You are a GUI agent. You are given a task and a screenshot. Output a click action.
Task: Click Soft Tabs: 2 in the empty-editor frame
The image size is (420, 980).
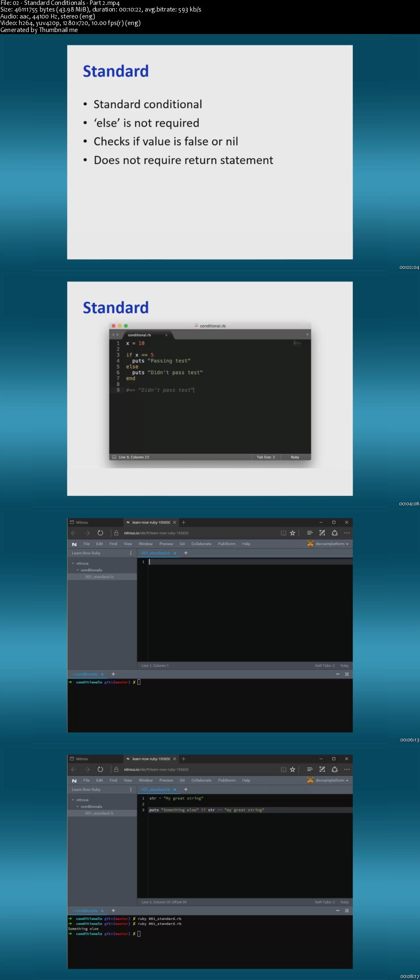(x=325, y=666)
